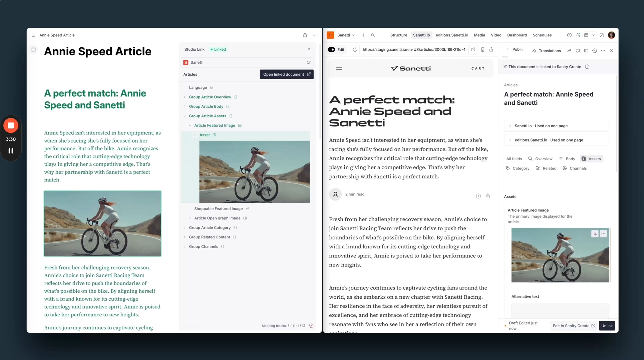
Task: Toggle the Edit mode switch
Action: pyautogui.click(x=331, y=50)
